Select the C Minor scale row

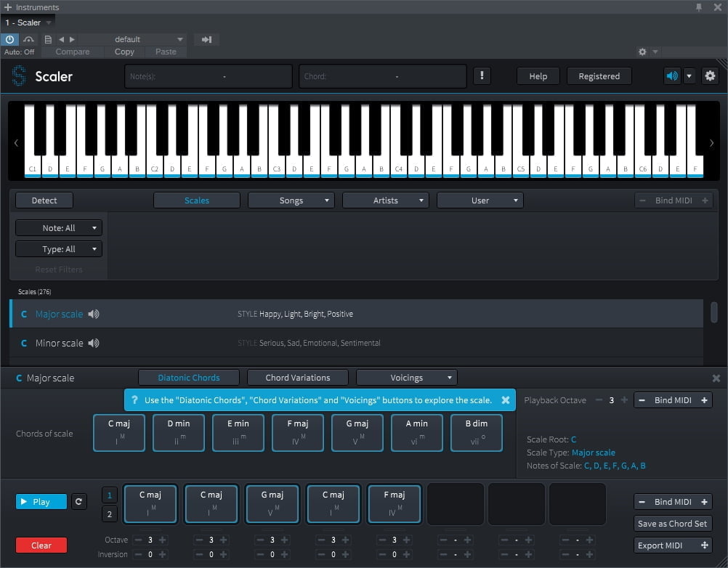(x=356, y=343)
